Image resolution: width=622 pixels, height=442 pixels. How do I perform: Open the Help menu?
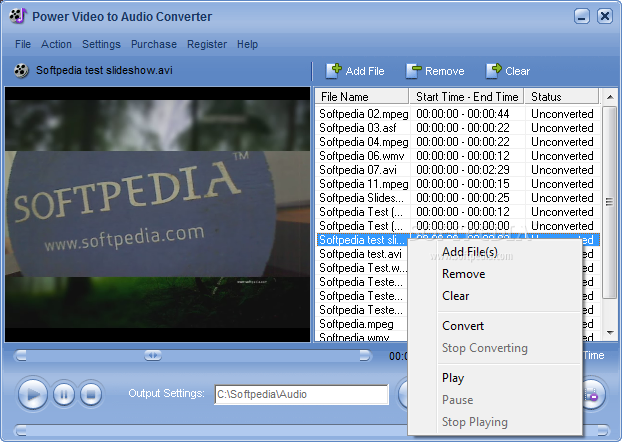248,44
